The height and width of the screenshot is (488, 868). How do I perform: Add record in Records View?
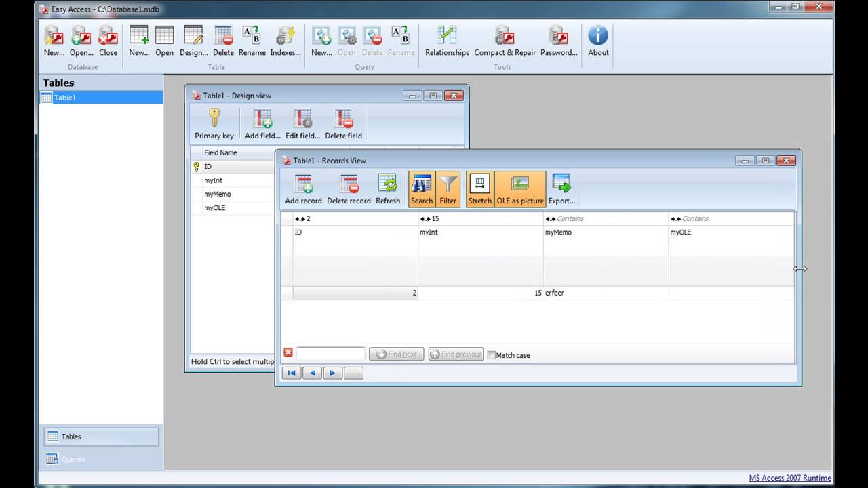(x=303, y=189)
